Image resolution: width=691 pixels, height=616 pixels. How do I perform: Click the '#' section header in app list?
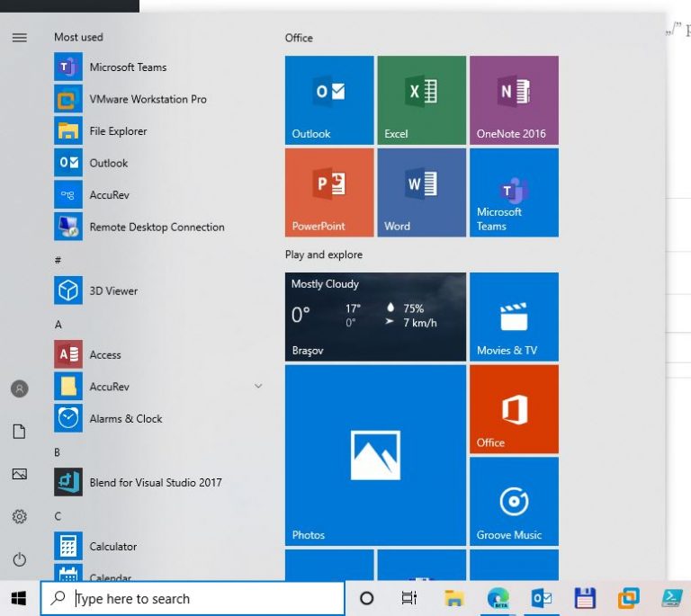click(x=58, y=260)
